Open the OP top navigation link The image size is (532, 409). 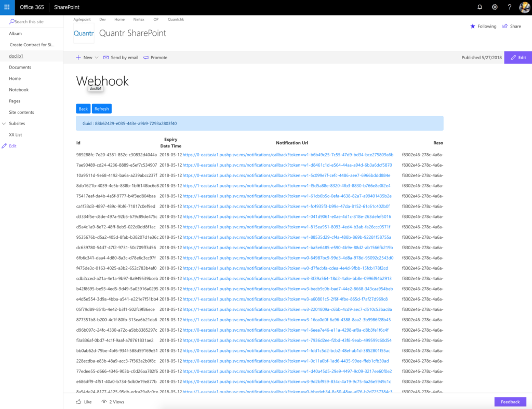pos(156,19)
